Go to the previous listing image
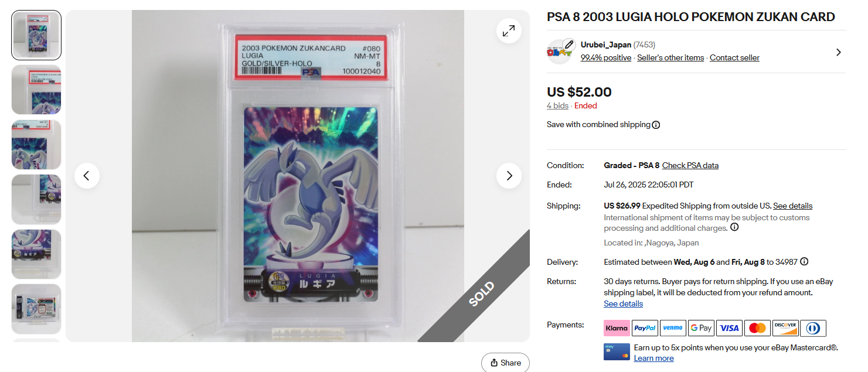 click(87, 176)
